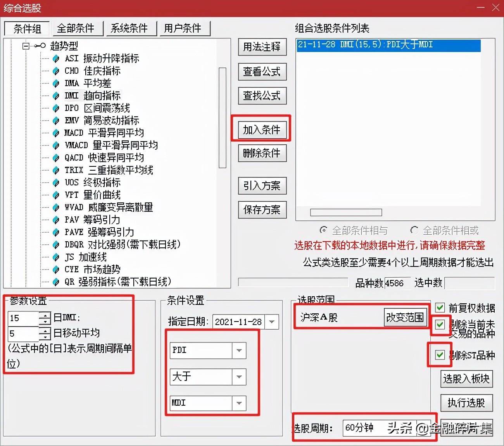Click the CYE 市场趋势 formula icon

coord(56,270)
